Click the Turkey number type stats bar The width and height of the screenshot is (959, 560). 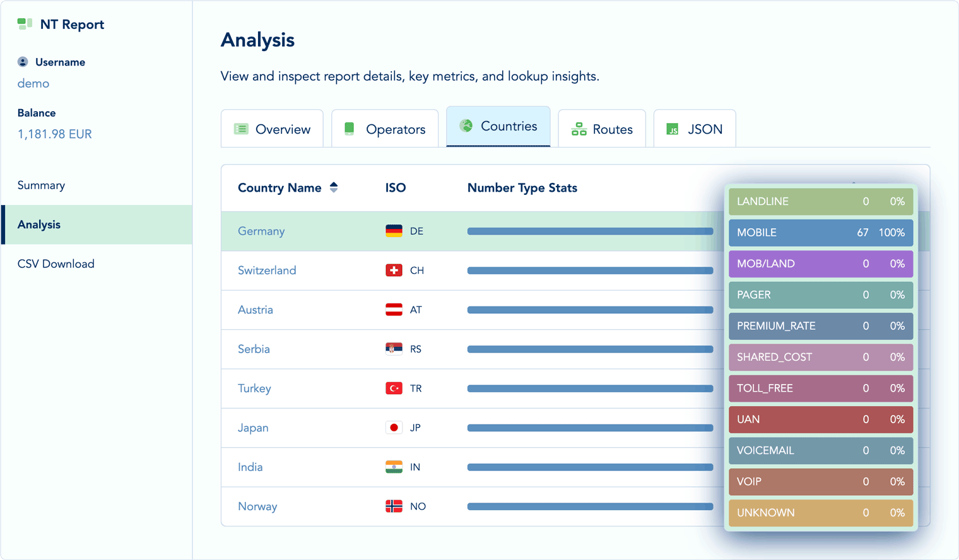tap(590, 388)
